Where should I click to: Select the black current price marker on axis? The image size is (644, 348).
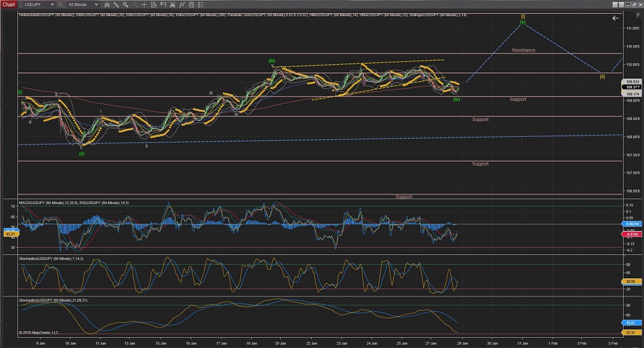click(633, 87)
